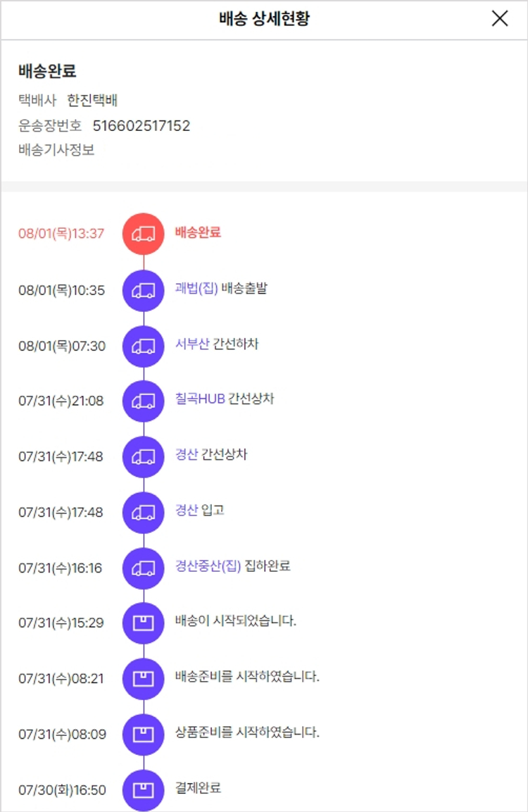Image resolution: width=528 pixels, height=812 pixels.
Task: Open the 경산중산(집) branch link
Action: (x=208, y=566)
